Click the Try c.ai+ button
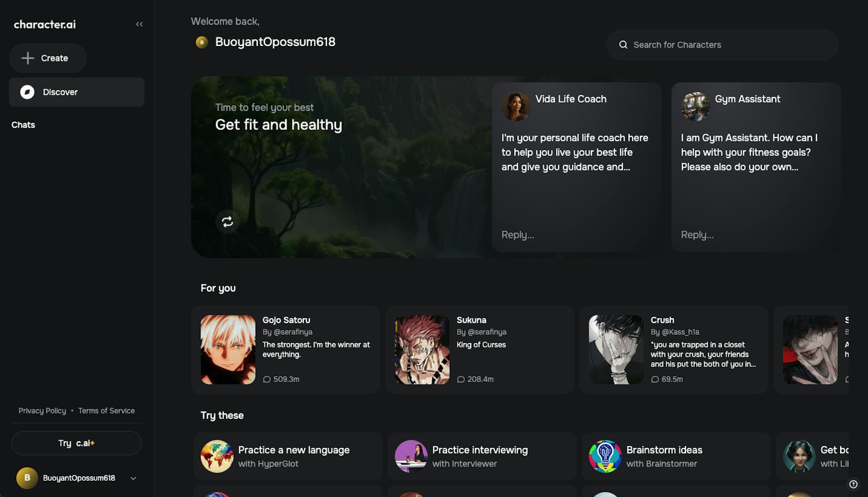 (x=76, y=443)
